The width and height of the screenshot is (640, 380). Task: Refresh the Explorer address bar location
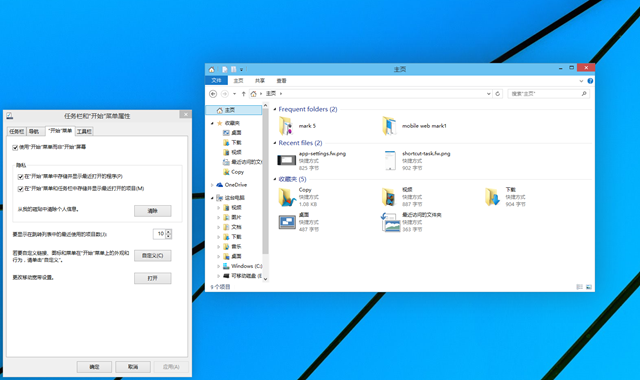[x=498, y=94]
